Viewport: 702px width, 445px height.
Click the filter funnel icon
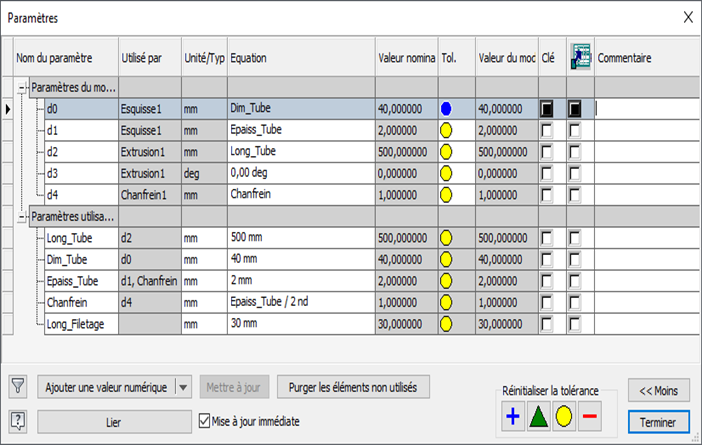(x=17, y=387)
